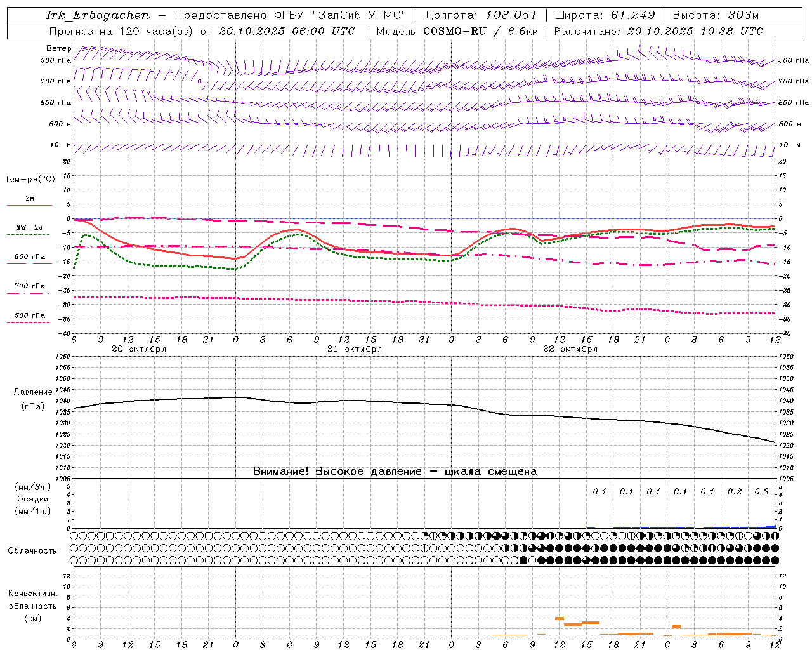
Task: Click the date label 22 октября
Action: [x=570, y=349]
